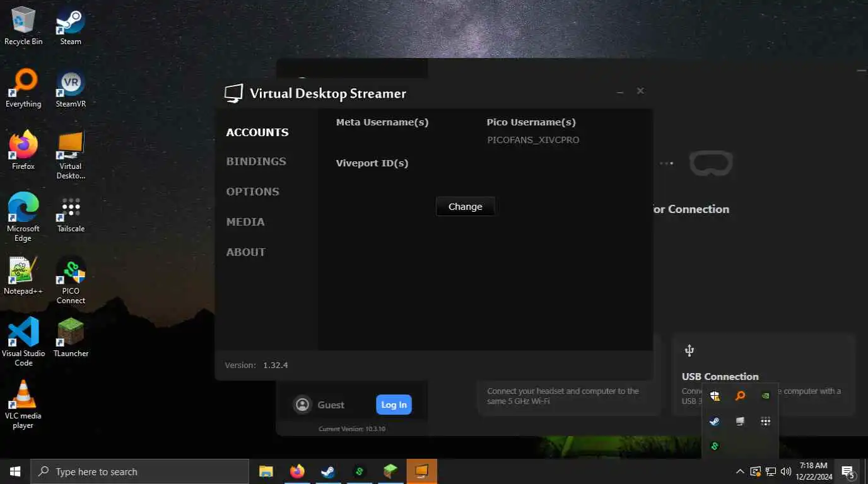The height and width of the screenshot is (484, 868).
Task: Open the ACCOUNTS section
Action: click(257, 132)
